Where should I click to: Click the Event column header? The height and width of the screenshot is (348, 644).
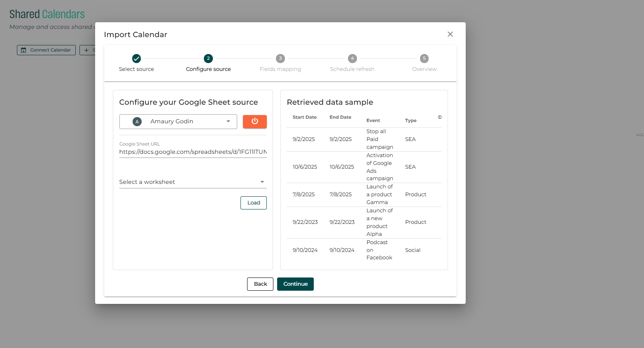(373, 120)
